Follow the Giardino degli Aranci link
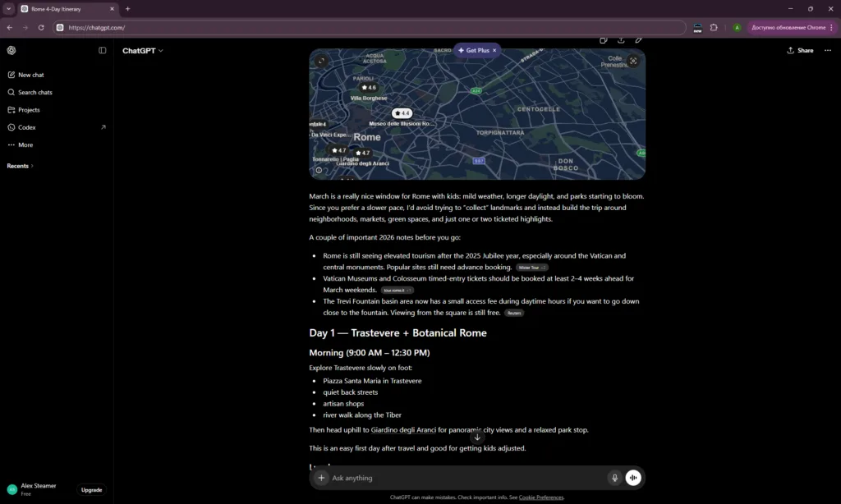 coord(403,430)
